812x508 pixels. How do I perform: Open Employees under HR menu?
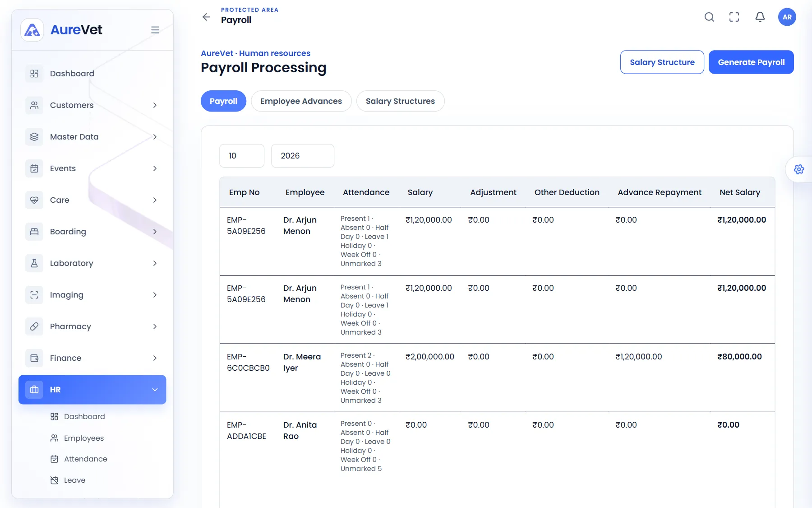pos(84,438)
